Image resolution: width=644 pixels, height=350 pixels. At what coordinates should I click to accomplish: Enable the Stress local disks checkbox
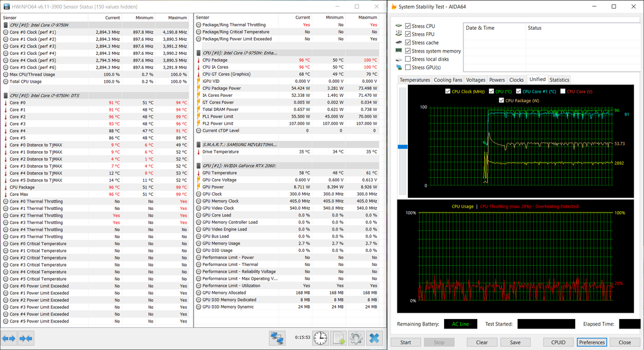point(408,59)
